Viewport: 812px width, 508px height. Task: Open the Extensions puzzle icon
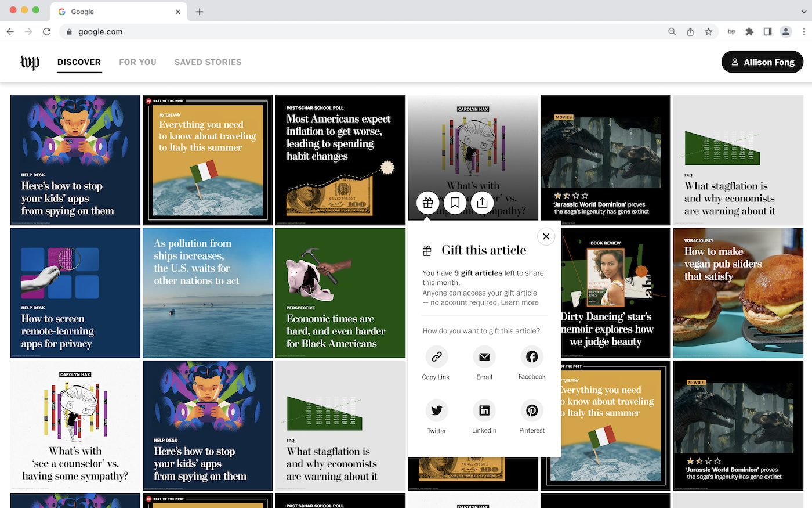749,32
